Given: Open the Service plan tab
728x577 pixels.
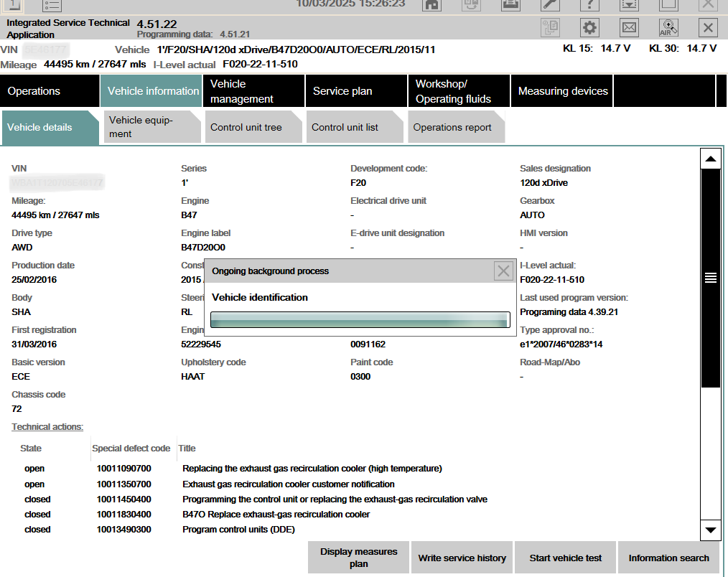Looking at the screenshot, I should 356,91.
